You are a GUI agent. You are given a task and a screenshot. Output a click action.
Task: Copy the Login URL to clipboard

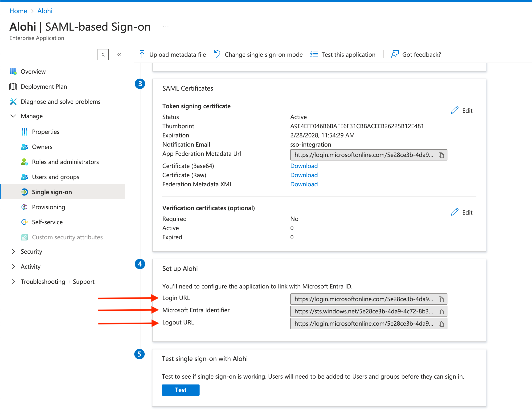point(441,299)
